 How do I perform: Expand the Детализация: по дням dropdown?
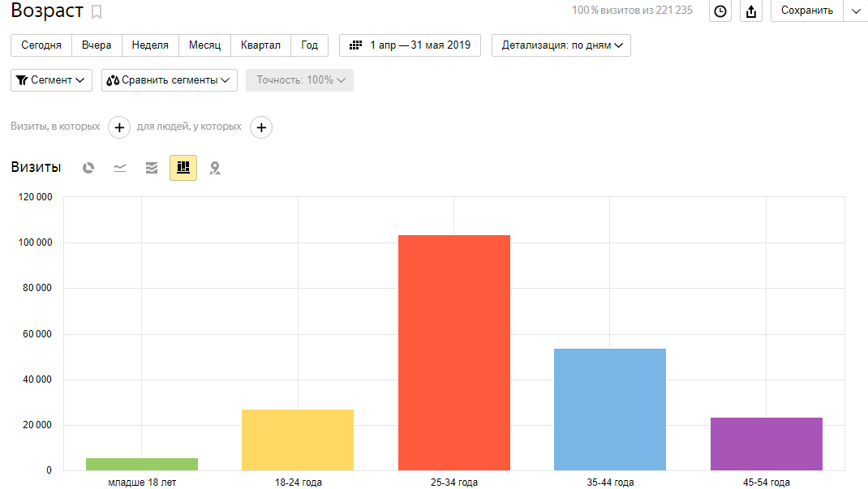[x=561, y=45]
